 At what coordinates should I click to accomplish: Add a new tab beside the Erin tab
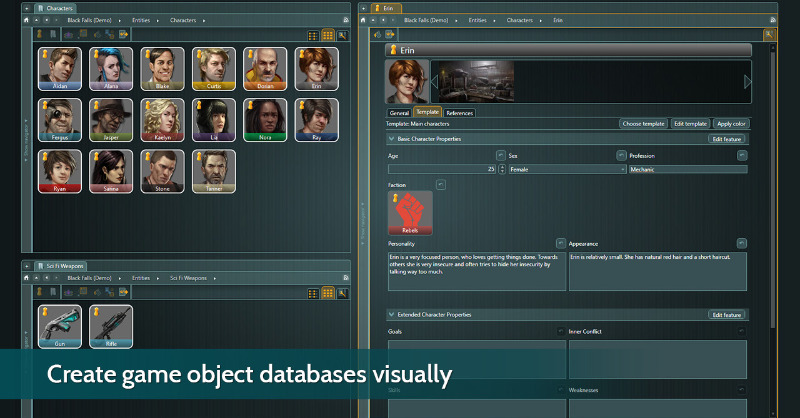363,8
